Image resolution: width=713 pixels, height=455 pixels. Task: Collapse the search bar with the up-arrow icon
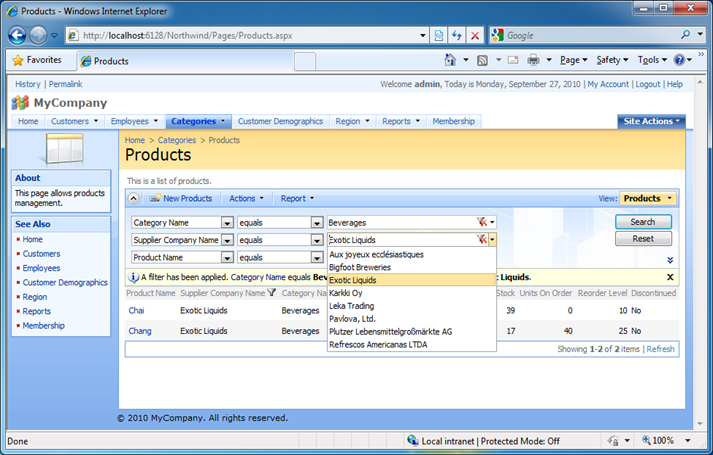point(134,199)
